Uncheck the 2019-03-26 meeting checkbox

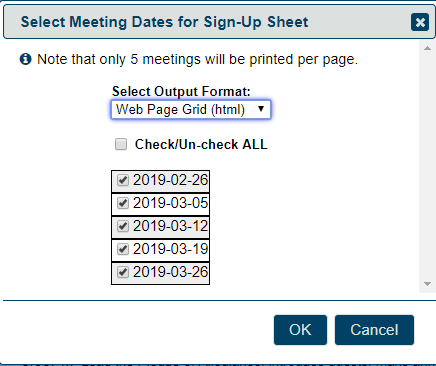point(123,272)
